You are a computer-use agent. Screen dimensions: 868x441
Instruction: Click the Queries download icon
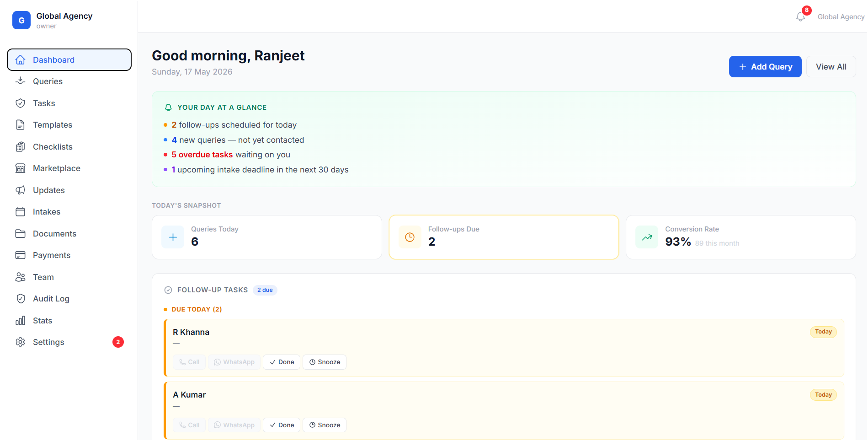click(21, 81)
